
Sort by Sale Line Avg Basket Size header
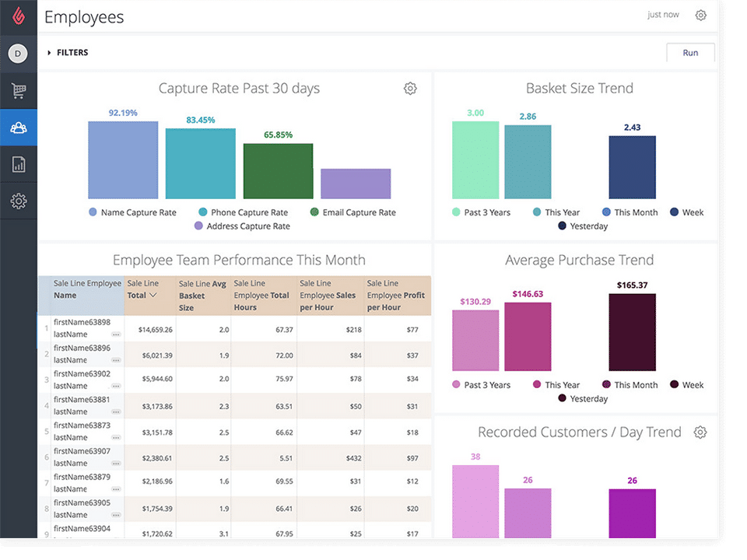[202, 296]
